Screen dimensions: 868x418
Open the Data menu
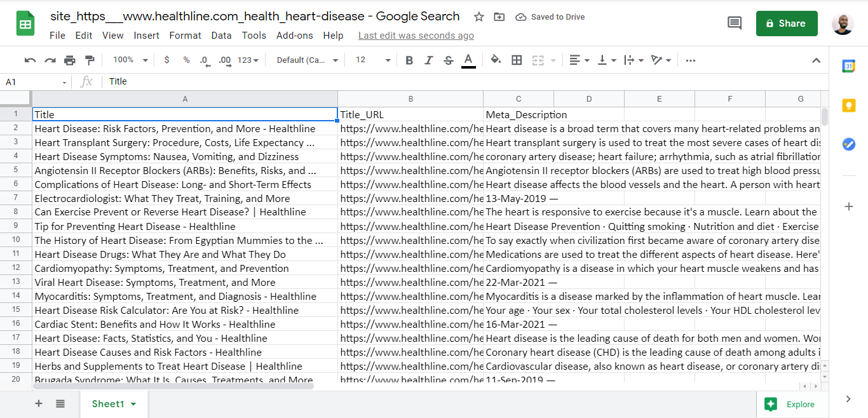pyautogui.click(x=221, y=36)
